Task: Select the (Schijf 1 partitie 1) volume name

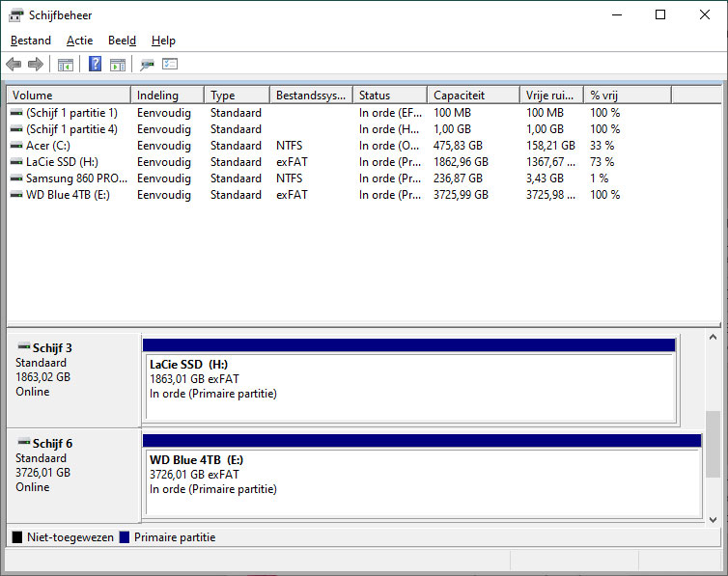Action: tap(72, 113)
